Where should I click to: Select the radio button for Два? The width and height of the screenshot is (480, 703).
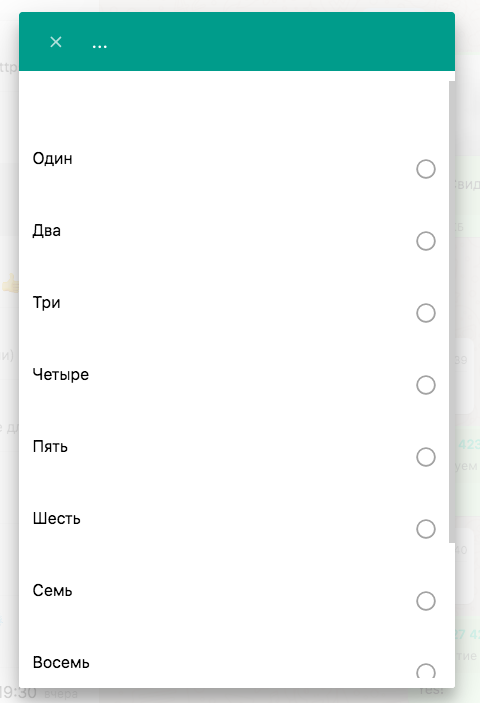(x=426, y=241)
